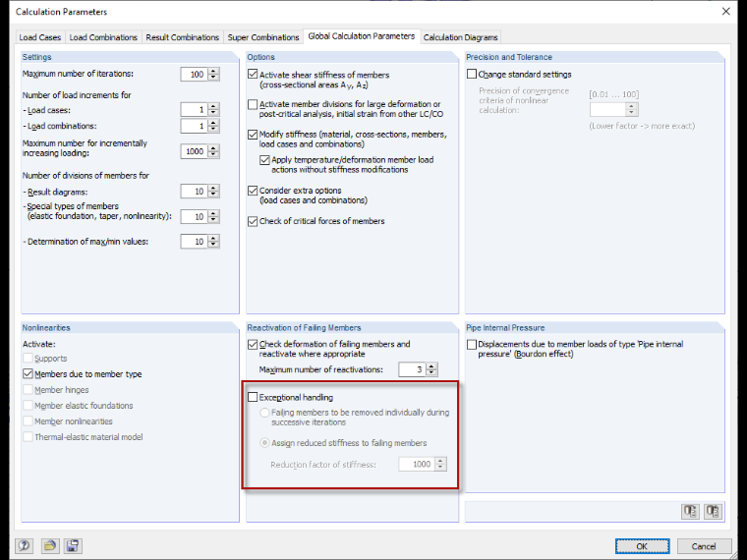Click the Maximum number of iterations field
This screenshot has height=560, width=747.
[x=195, y=75]
